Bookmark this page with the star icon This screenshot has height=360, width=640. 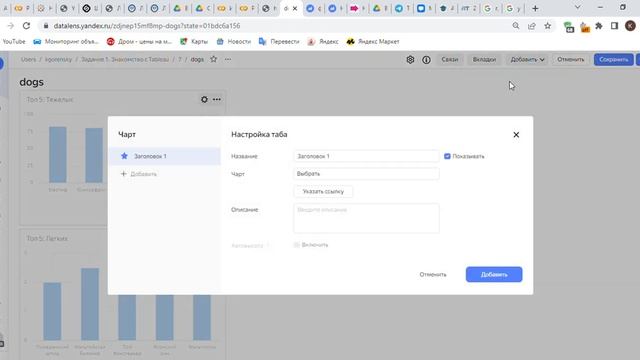548,26
